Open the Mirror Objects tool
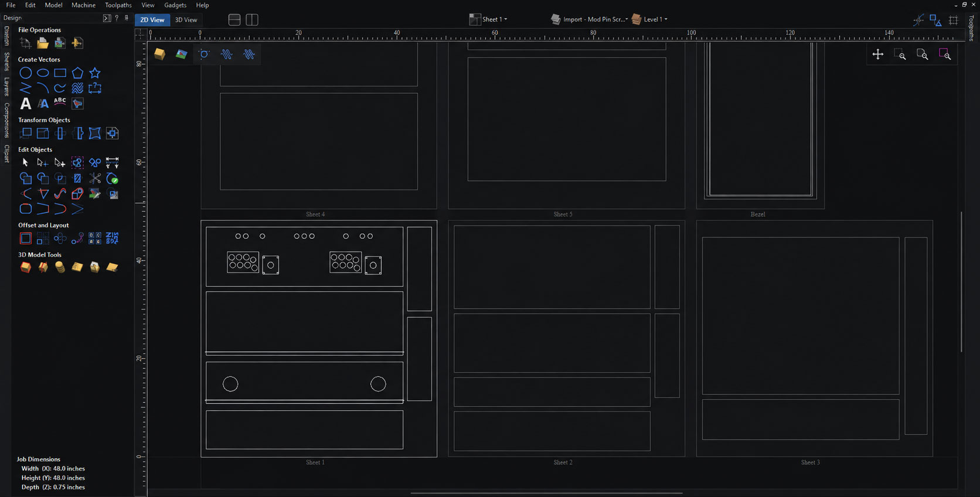This screenshot has width=980, height=497. [x=77, y=134]
